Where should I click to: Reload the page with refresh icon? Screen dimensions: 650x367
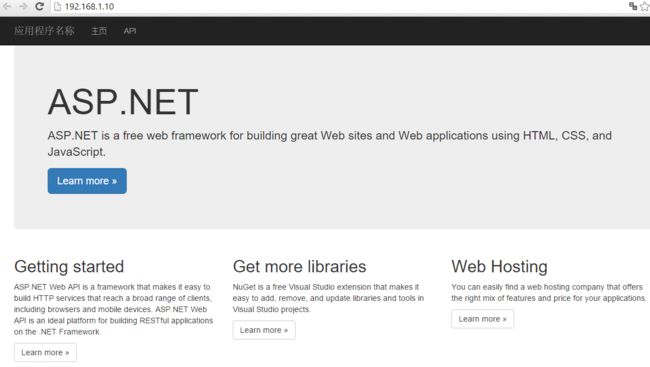tap(39, 6)
